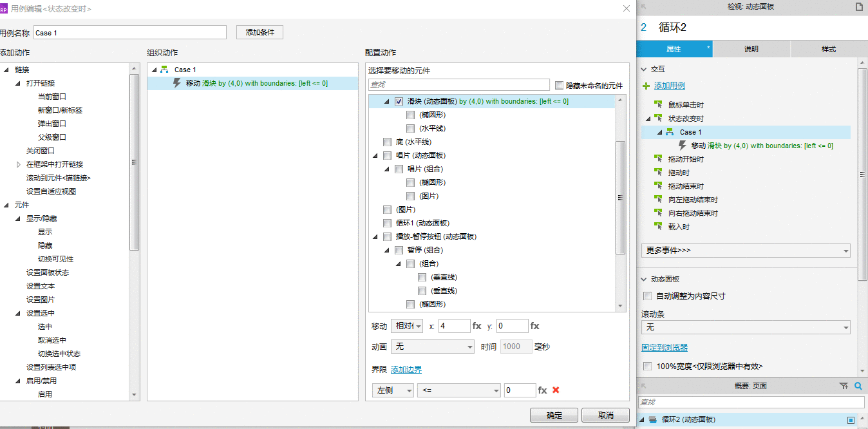Click the 用例名称 Case 1 input field
Viewport: 868px width, 429px height.
tap(130, 32)
